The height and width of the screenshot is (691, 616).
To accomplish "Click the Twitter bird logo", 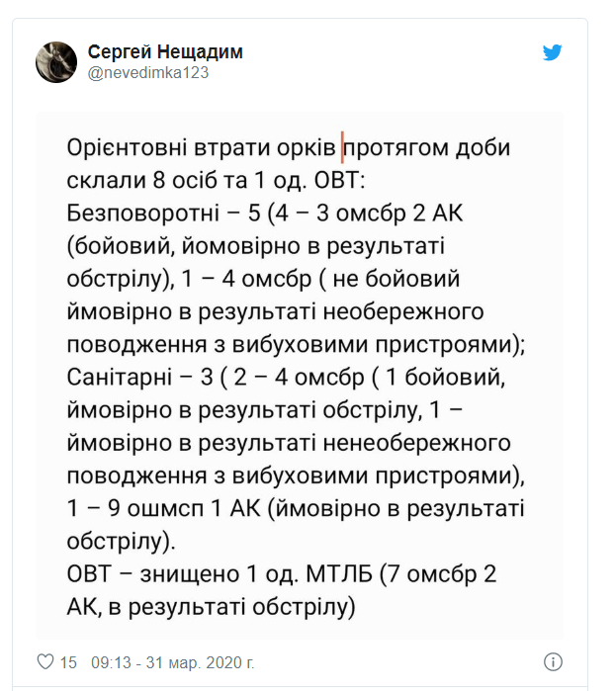I will (552, 52).
